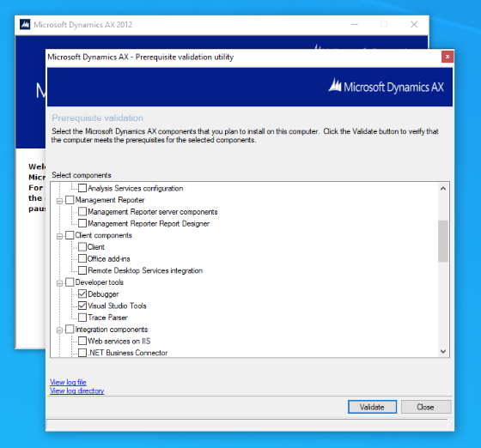Tick the Client components parent checkbox

pos(70,235)
